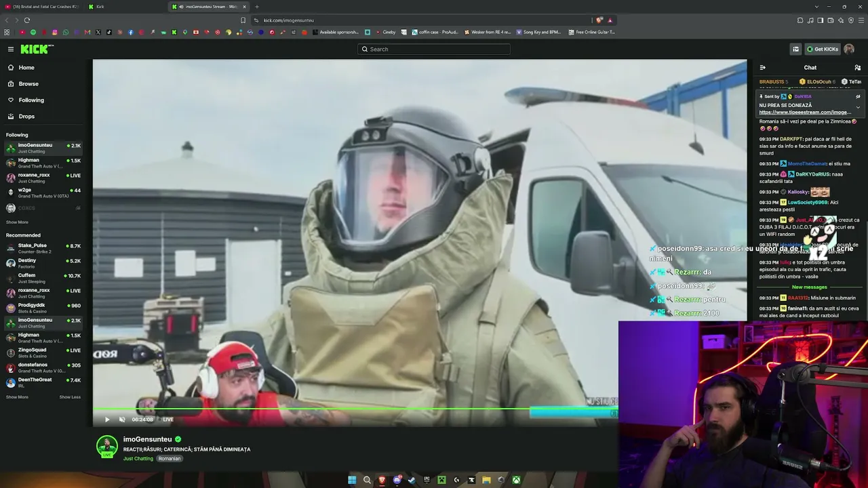
Task: Switch to the Brutal and Fatal Car Crashes tab
Action: tap(41, 7)
